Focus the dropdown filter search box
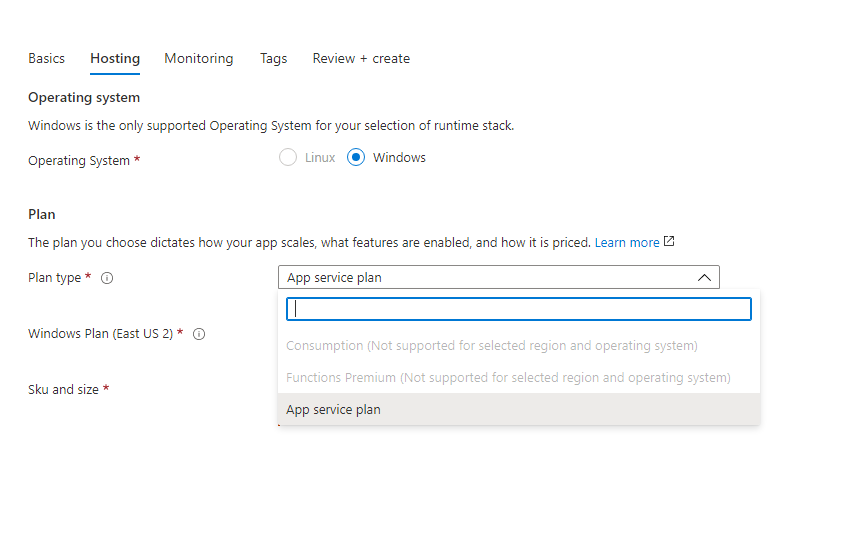 518,309
